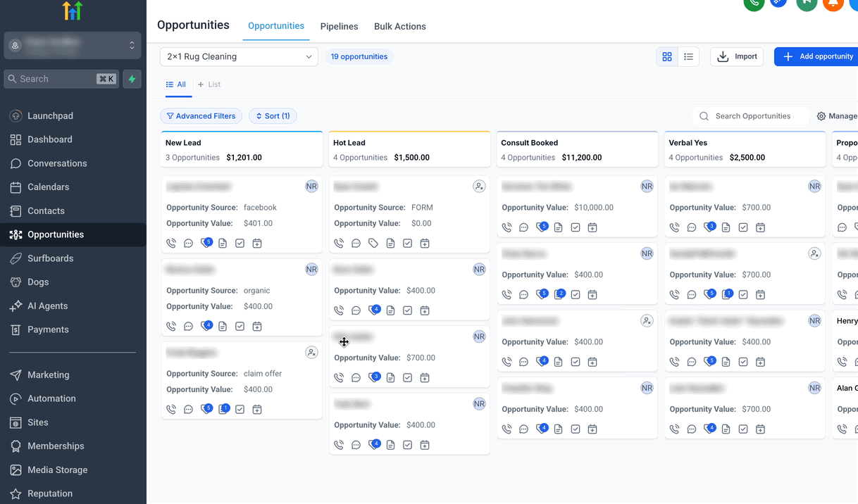Open the account switcher dropdown in the sidebar
858x504 pixels.
tap(73, 45)
